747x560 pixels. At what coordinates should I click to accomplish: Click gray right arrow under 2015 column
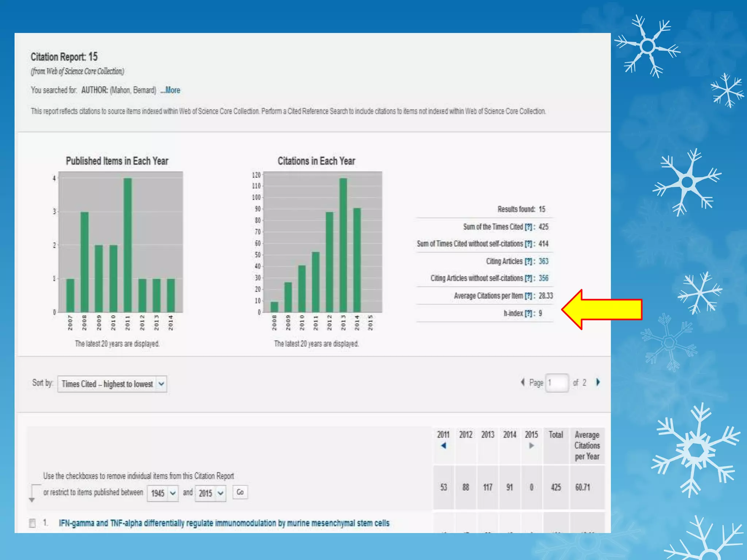(531, 446)
